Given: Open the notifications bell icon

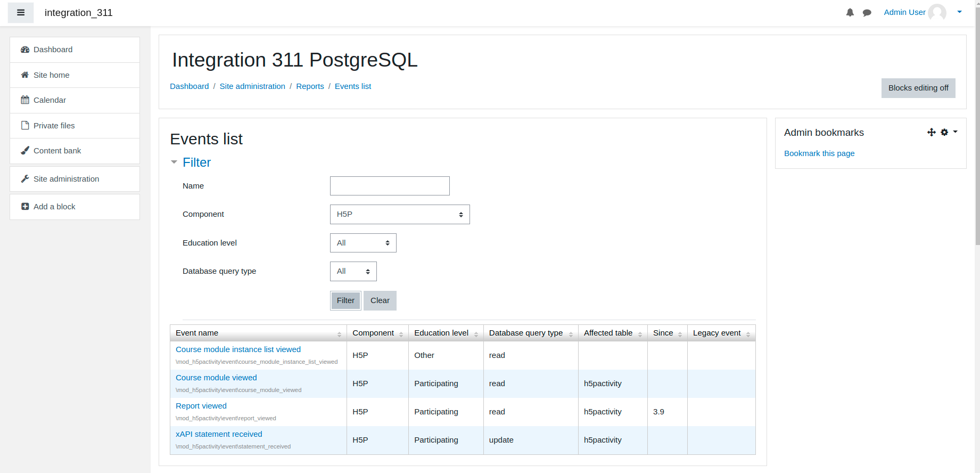Looking at the screenshot, I should click(850, 13).
